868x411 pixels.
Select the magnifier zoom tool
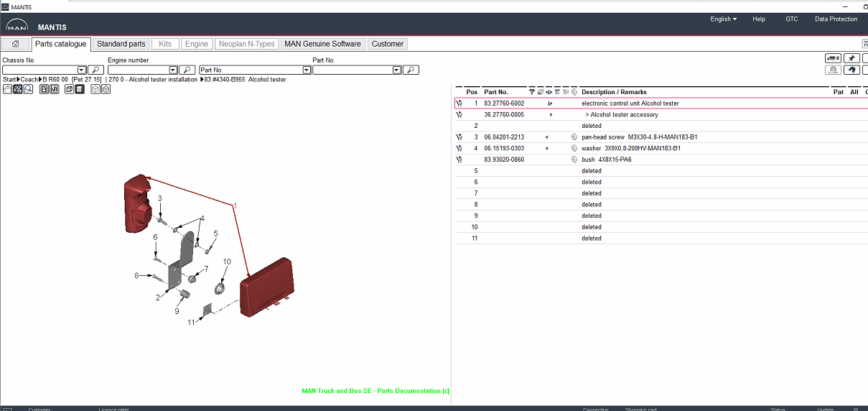28,89
